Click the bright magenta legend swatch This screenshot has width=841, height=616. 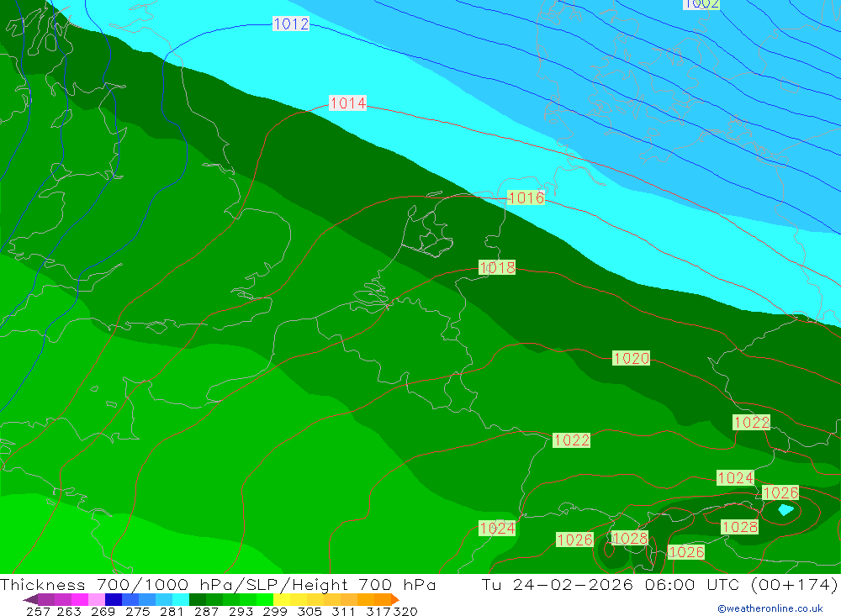[78, 599]
